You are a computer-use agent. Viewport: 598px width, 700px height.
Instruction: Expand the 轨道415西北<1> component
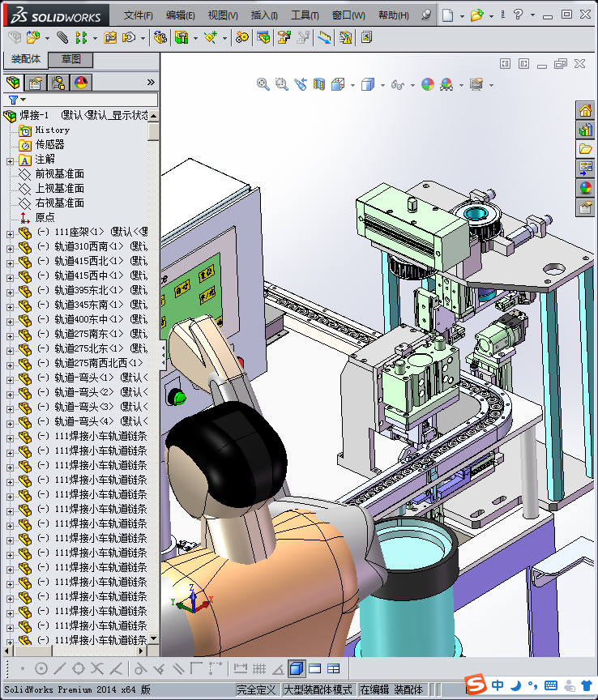coord(10,263)
